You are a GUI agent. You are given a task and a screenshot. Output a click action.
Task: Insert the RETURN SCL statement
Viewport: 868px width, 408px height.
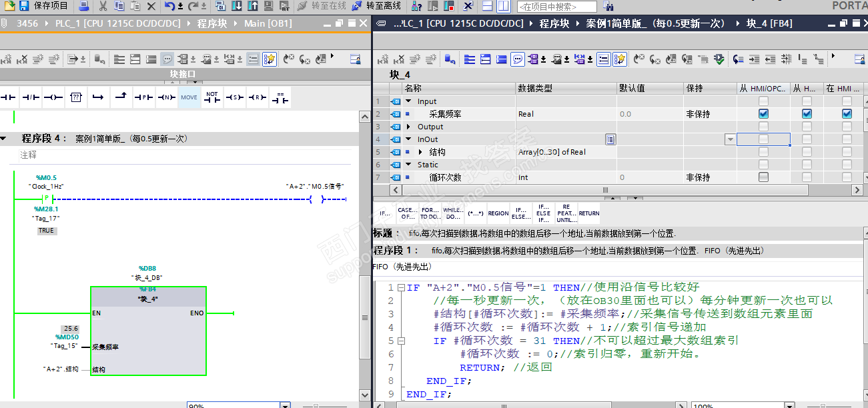point(589,213)
